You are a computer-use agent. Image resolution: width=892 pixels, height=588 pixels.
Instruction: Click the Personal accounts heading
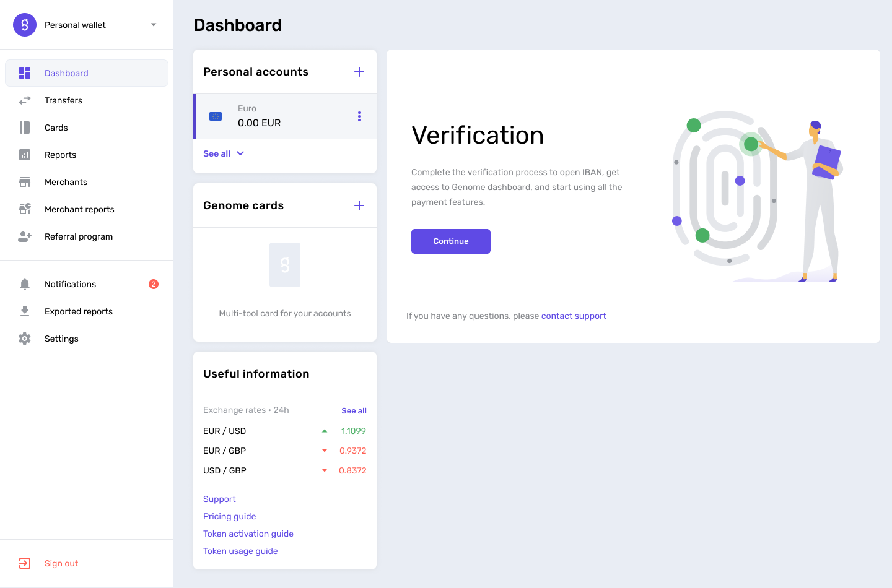pyautogui.click(x=256, y=72)
